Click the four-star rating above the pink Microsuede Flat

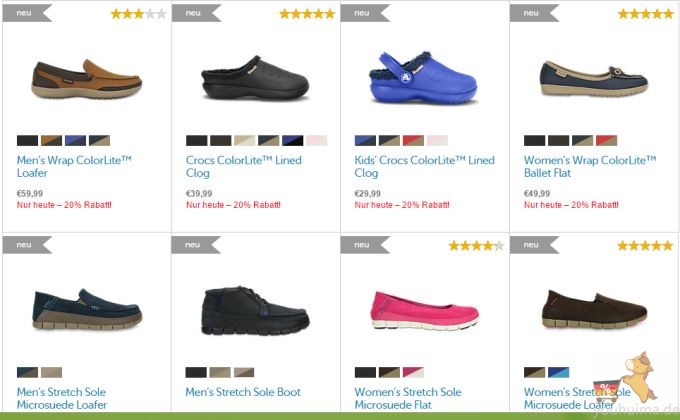(x=475, y=245)
